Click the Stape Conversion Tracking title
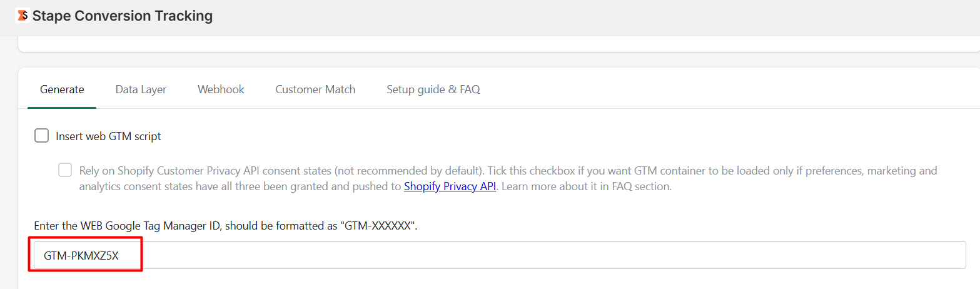This screenshot has height=289, width=980. [x=123, y=16]
